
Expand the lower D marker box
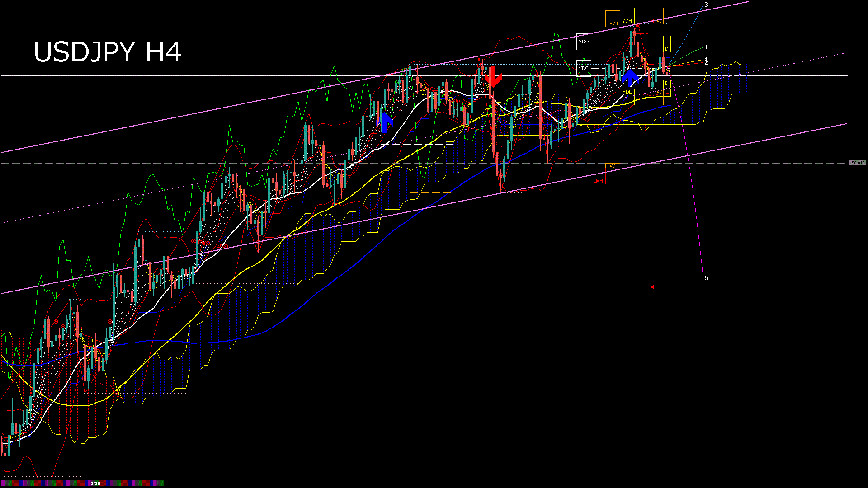point(666,84)
